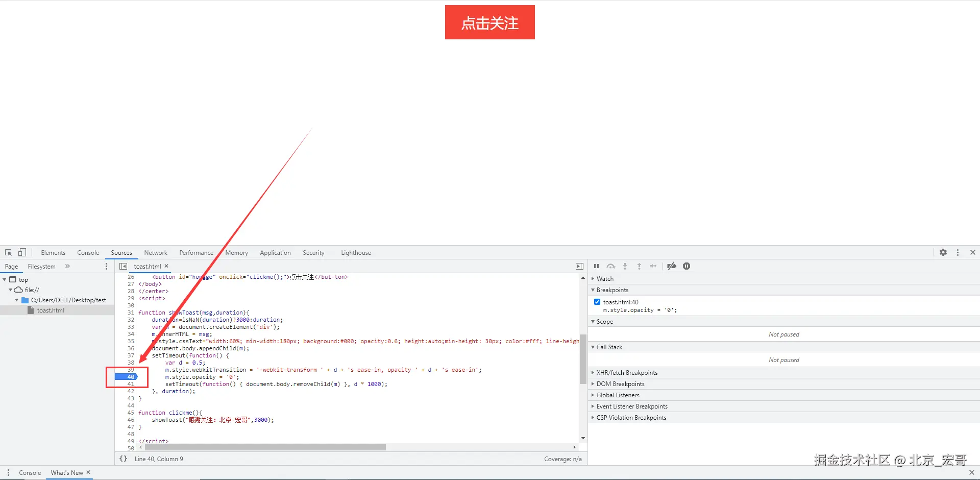
Task: Close the toast.html editor tab
Action: (x=166, y=266)
